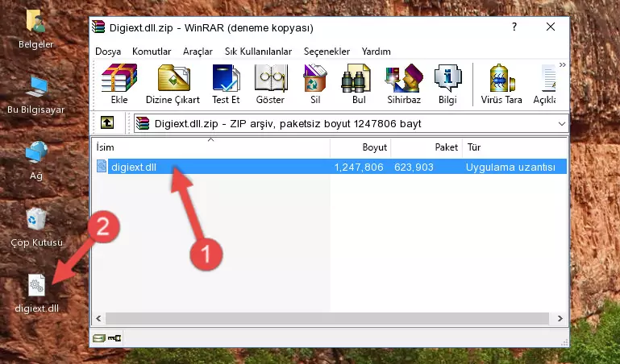Click Dizine Çıkart extract icon
Screen dimensions: 620x364
(173, 84)
